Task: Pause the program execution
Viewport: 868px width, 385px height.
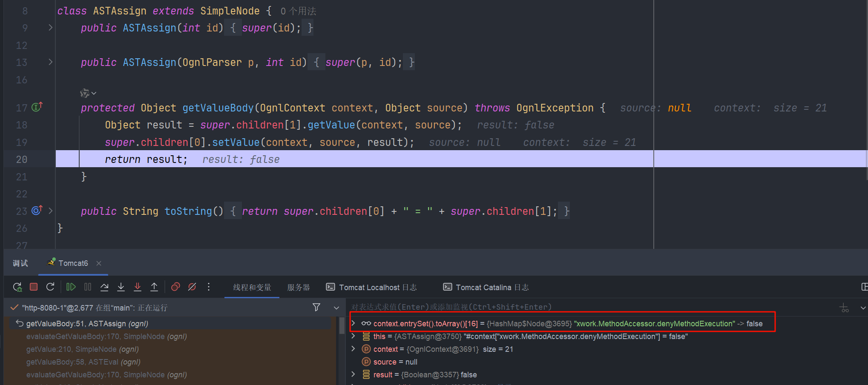Action: pos(88,287)
